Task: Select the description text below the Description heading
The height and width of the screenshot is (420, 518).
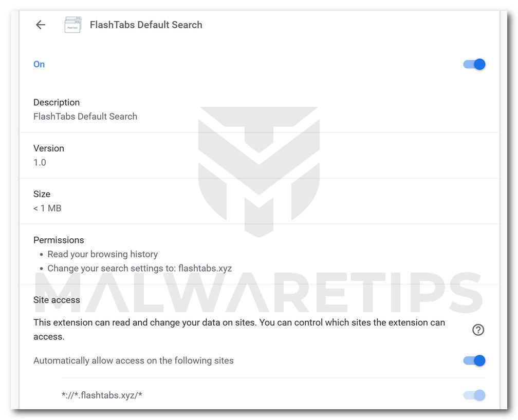Action: click(85, 117)
